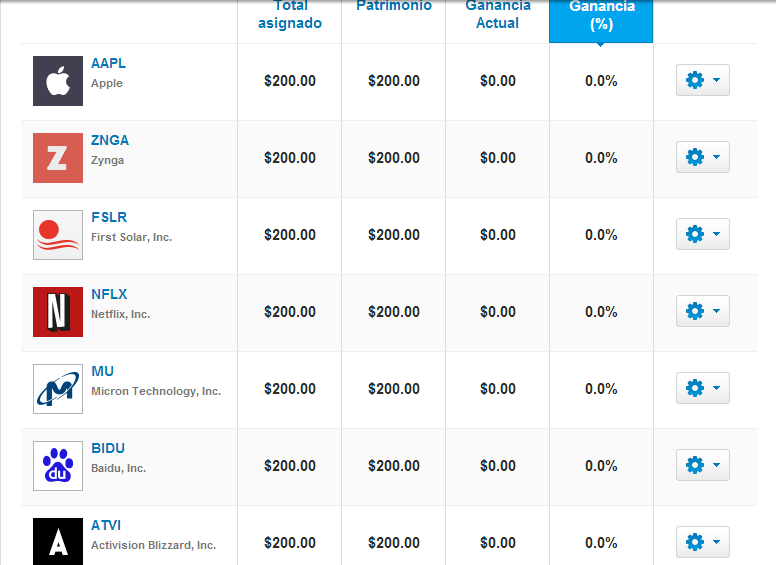Open the gear settings dropdown for ZNGA
This screenshot has height=565, width=776.
tap(703, 157)
